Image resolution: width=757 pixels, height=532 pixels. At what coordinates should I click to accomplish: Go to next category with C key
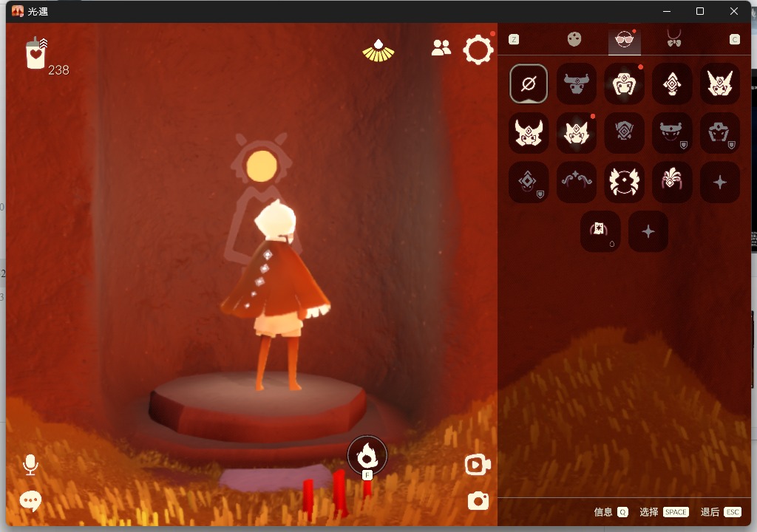[x=734, y=40]
